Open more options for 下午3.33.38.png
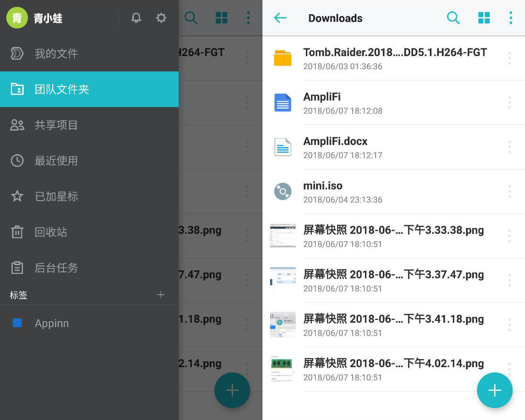Screen dimensions: 525x420 click(509, 236)
